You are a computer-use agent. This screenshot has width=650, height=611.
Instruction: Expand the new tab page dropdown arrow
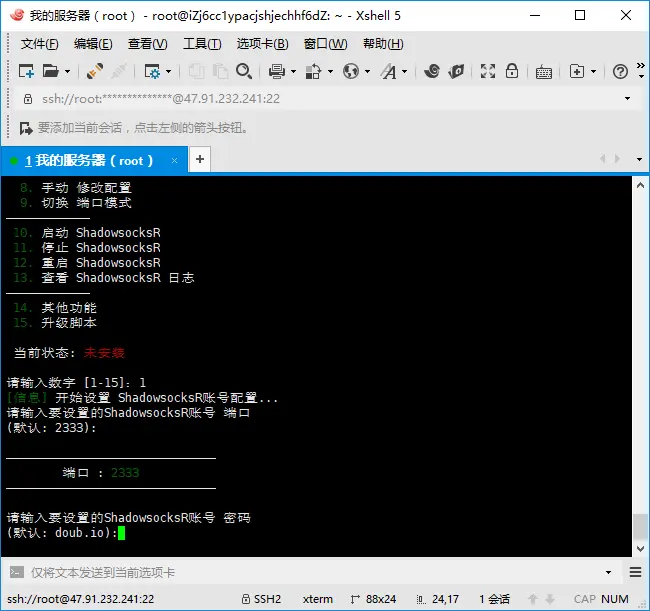(x=594, y=72)
